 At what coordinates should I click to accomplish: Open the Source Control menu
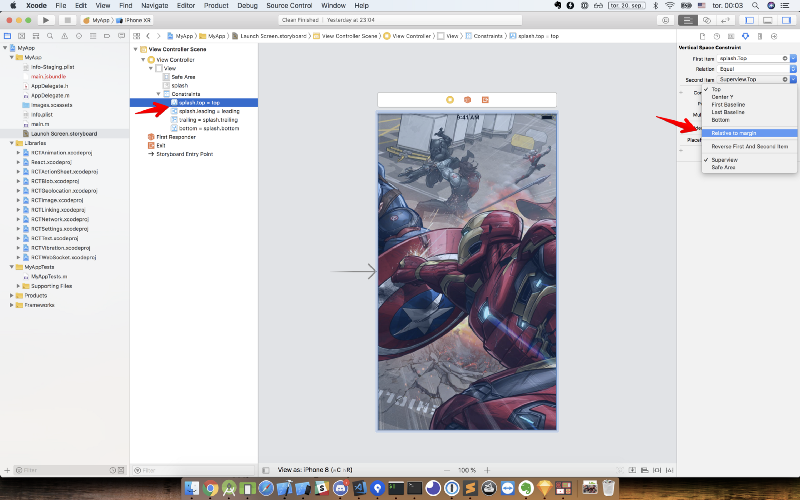[x=289, y=6]
